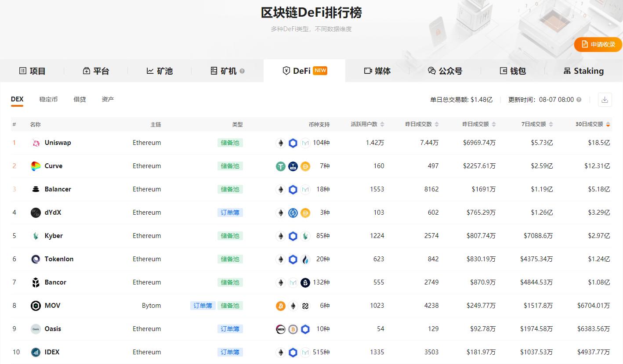
Task: Click the WETH icon in Oasis row
Action: [x=281, y=329]
